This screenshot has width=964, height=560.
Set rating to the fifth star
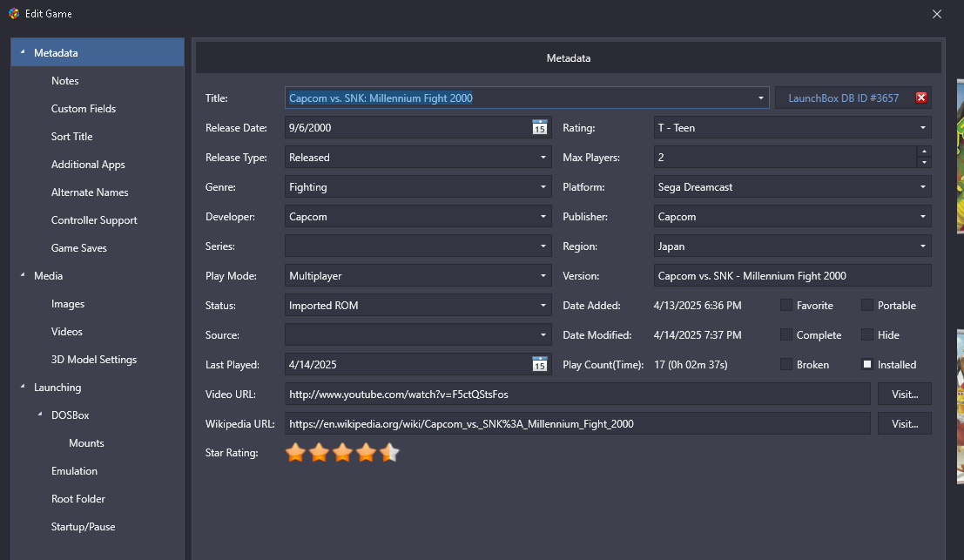click(x=389, y=452)
